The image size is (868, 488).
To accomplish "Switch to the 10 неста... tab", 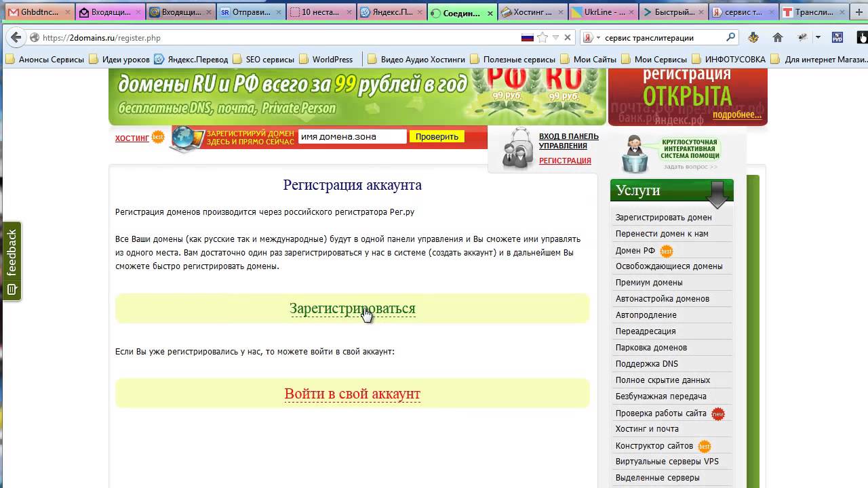I will 319,12.
